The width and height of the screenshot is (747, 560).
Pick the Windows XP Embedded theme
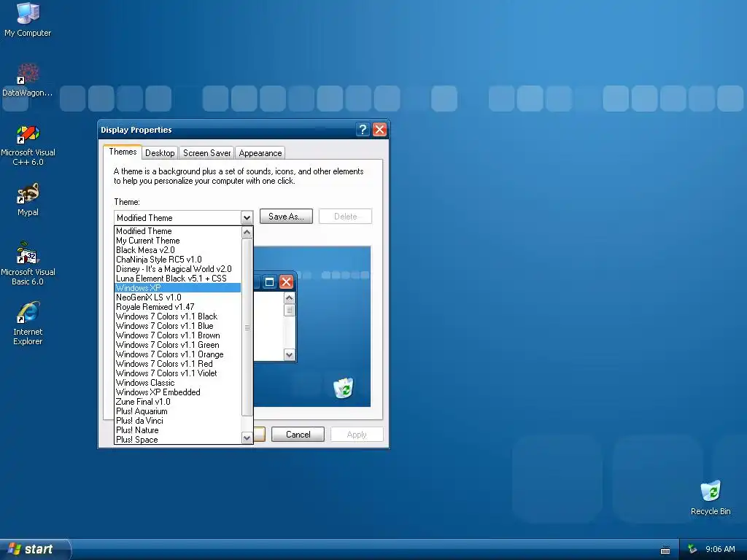tap(178, 392)
